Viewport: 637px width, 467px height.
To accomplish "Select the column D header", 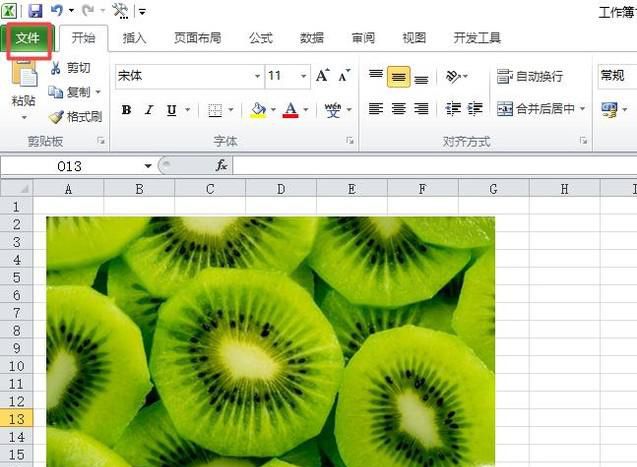I will (281, 189).
